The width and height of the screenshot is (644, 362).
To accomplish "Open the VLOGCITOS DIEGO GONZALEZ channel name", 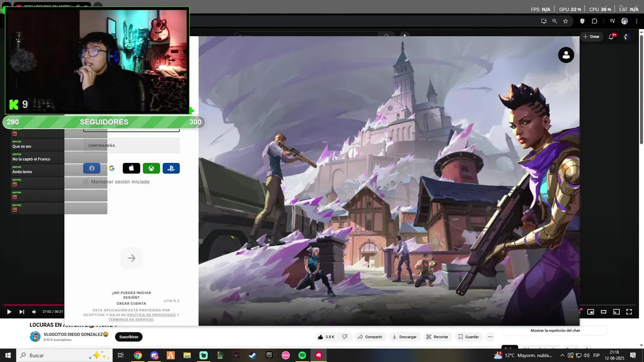I will (x=76, y=334).
